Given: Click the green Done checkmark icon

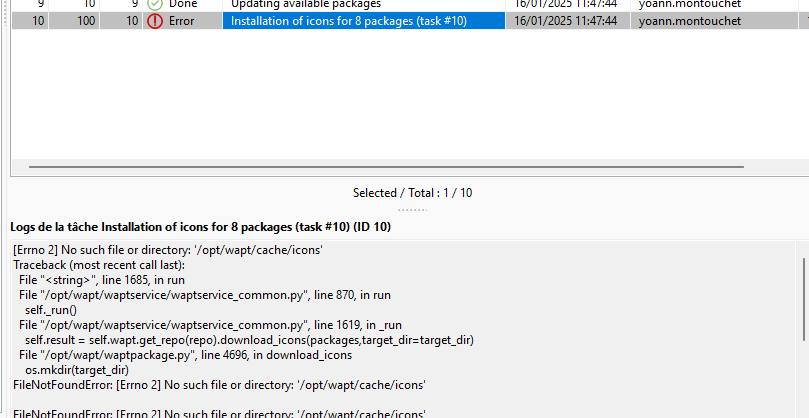Looking at the screenshot, I should pyautogui.click(x=155, y=5).
